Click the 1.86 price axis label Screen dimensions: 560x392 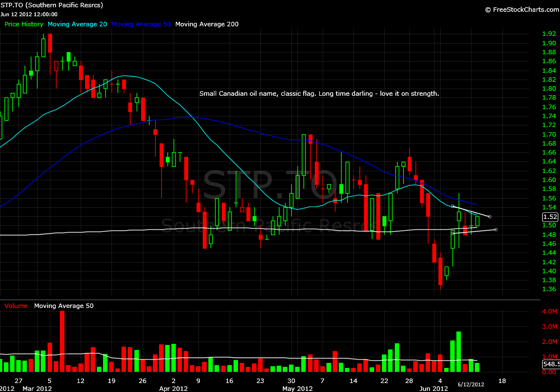click(x=549, y=62)
